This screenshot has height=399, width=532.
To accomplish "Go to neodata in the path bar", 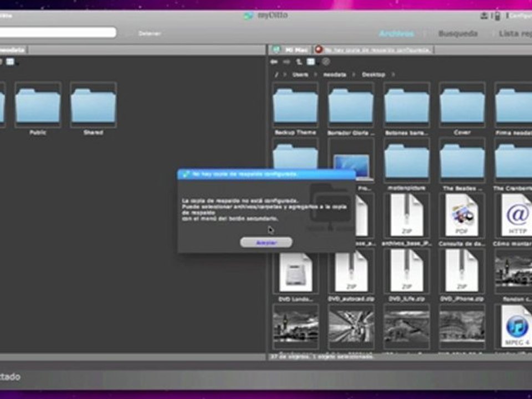I will click(x=335, y=74).
